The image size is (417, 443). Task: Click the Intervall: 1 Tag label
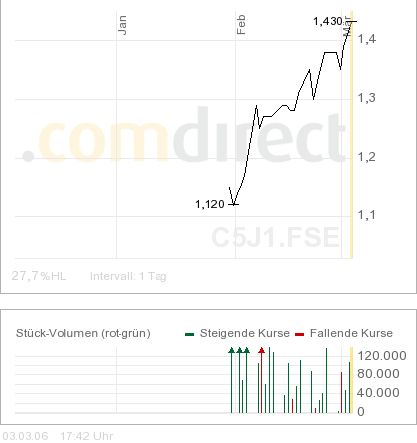coord(128,276)
